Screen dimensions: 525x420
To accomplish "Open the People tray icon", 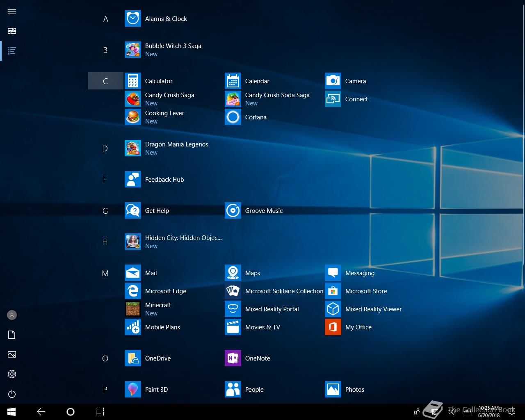I will click(x=417, y=412).
